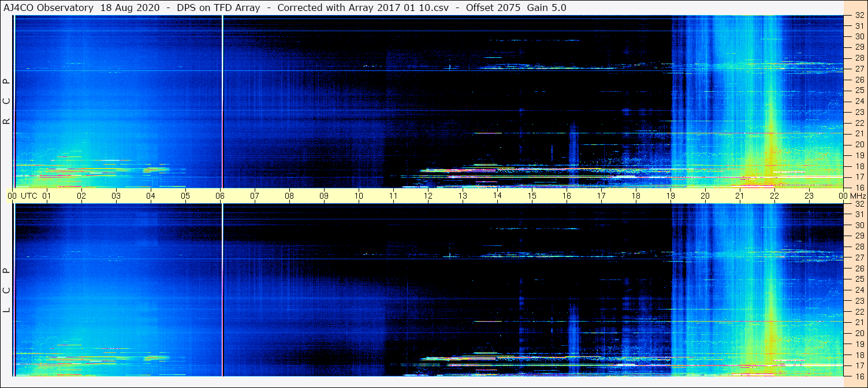Click the AJ4CO Observatory title text

click(49, 8)
